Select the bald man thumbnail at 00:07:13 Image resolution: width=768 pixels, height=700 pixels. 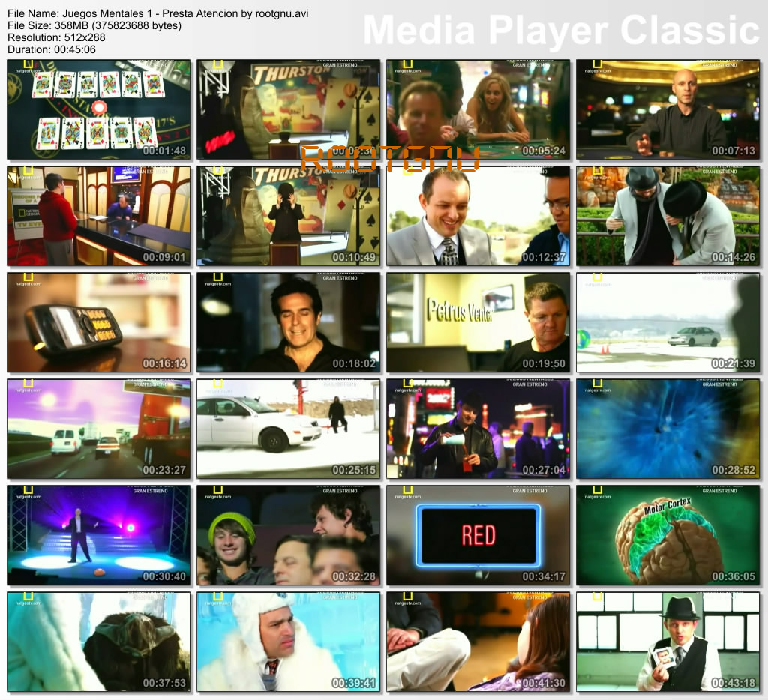tap(667, 109)
